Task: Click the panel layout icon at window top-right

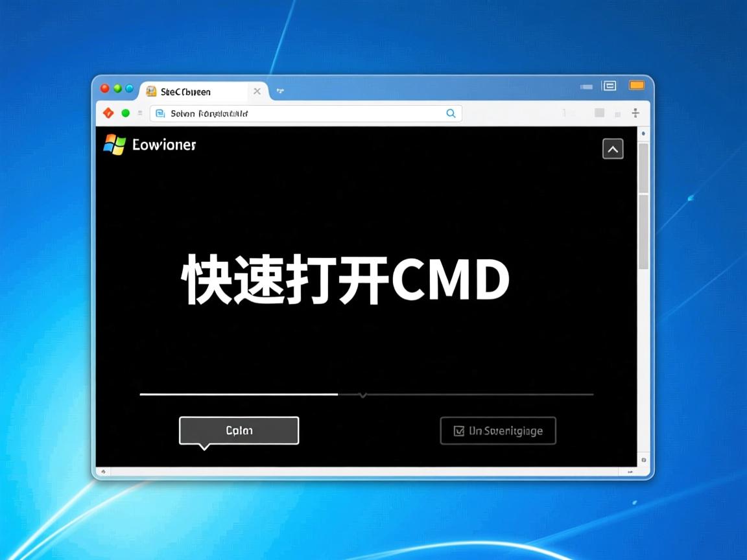Action: pyautogui.click(x=609, y=85)
